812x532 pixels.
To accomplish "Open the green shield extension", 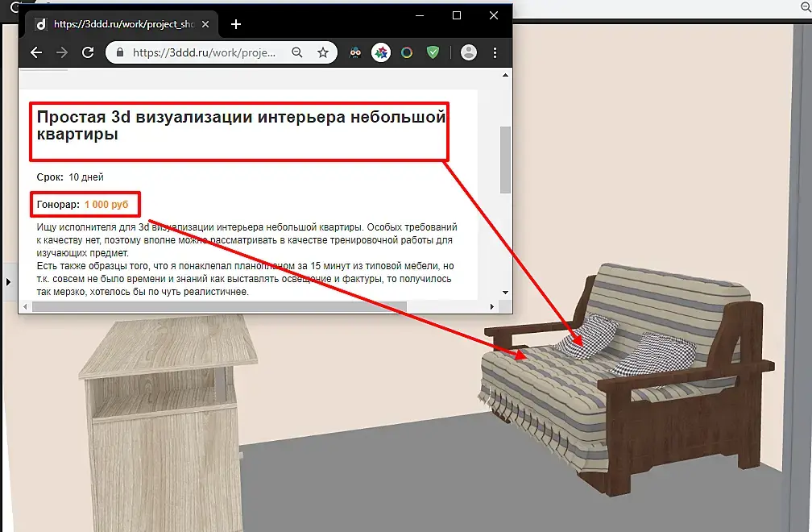I will (433, 52).
